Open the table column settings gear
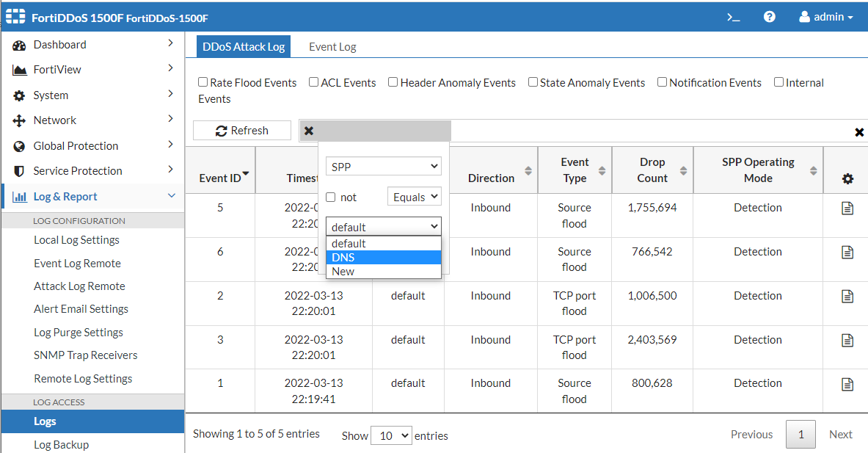 click(847, 178)
